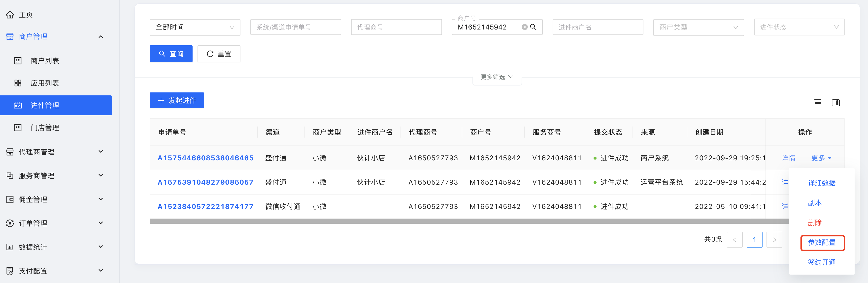Open the table density settings icon
868x283 pixels.
817,103
